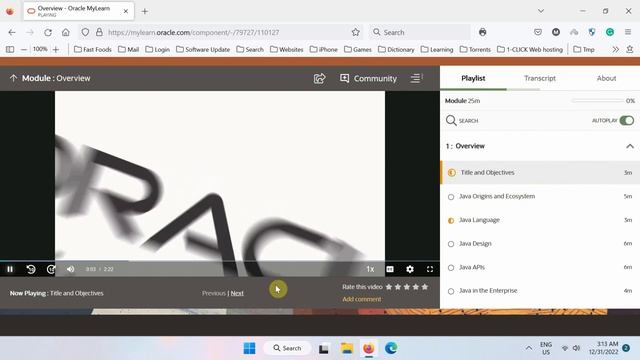The height and width of the screenshot is (360, 640).
Task: Open taskbar Search box
Action: pos(287,348)
